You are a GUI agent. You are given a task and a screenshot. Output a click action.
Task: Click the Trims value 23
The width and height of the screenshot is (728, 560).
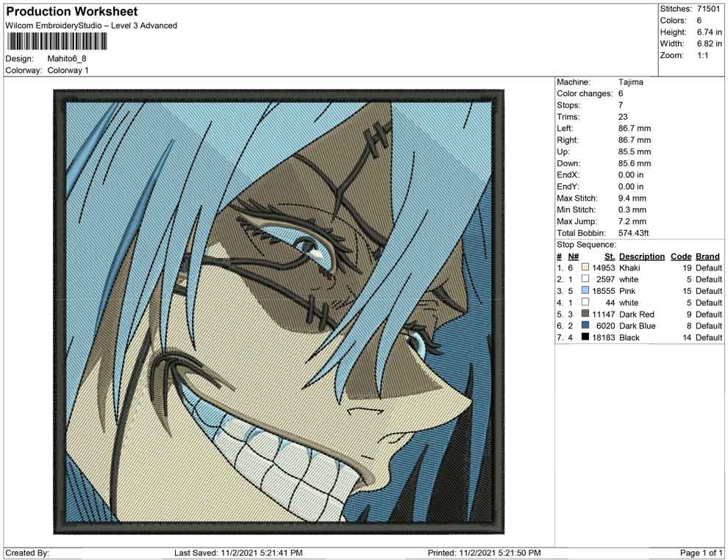[623, 117]
